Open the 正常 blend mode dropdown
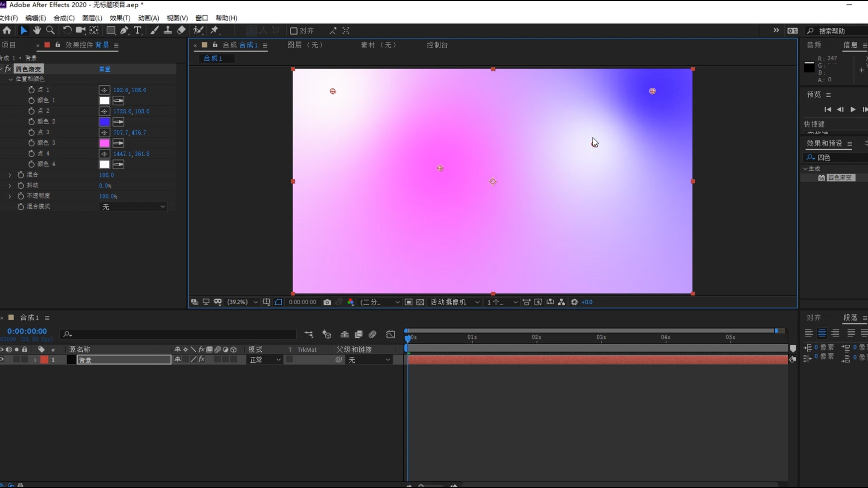868x488 pixels. coord(265,360)
